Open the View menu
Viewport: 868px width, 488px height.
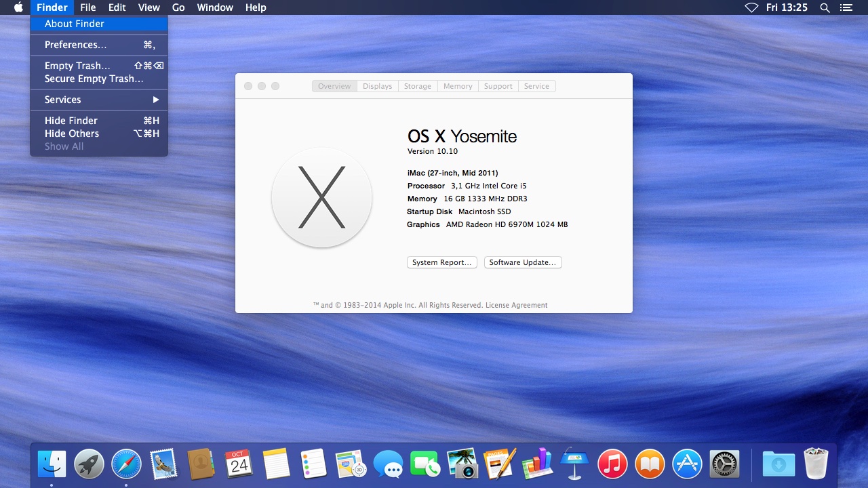pyautogui.click(x=149, y=7)
